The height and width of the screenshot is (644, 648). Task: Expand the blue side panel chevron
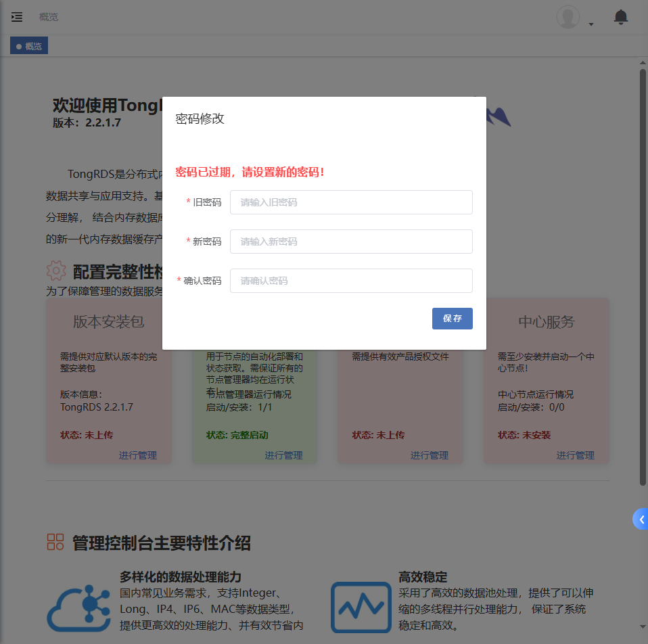[641, 519]
